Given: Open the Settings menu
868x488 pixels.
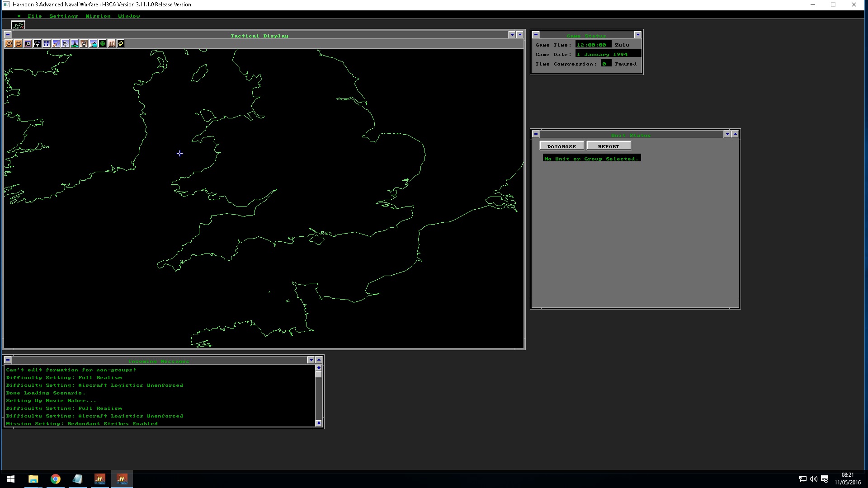Looking at the screenshot, I should click(x=63, y=16).
